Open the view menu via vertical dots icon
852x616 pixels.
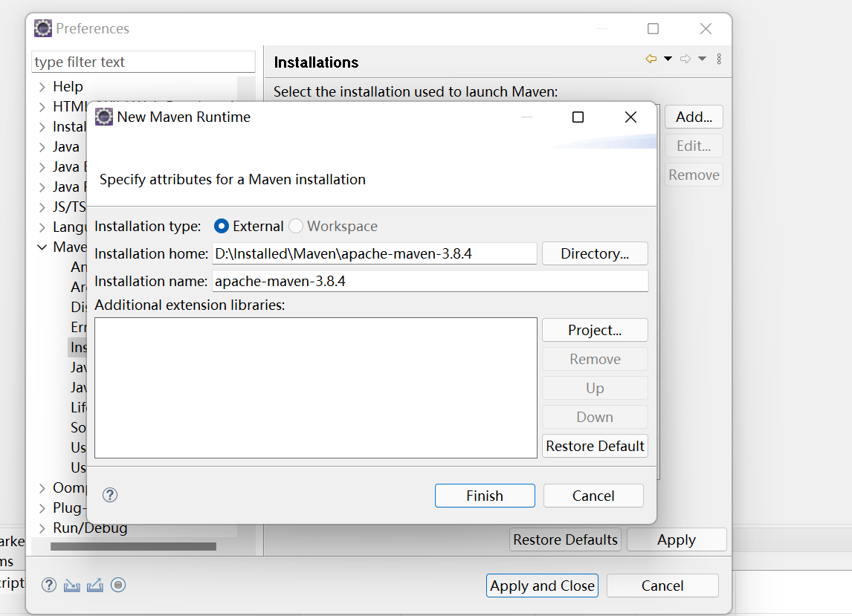718,59
